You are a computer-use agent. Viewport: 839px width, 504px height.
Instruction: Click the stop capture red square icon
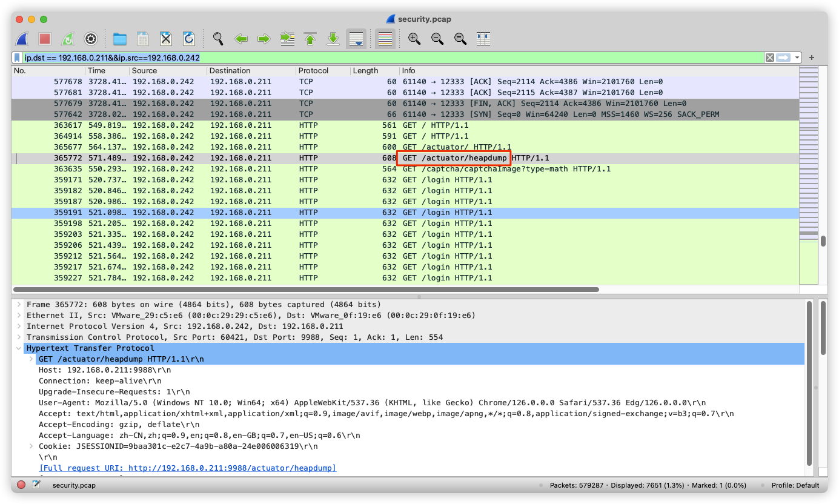pyautogui.click(x=45, y=39)
